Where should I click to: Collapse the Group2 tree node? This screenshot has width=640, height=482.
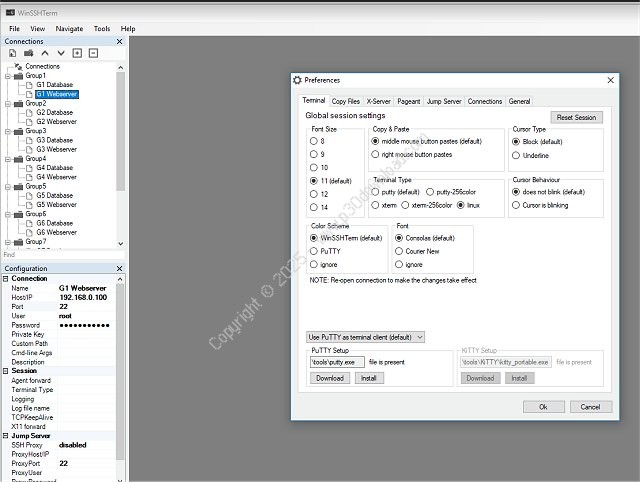click(8, 104)
